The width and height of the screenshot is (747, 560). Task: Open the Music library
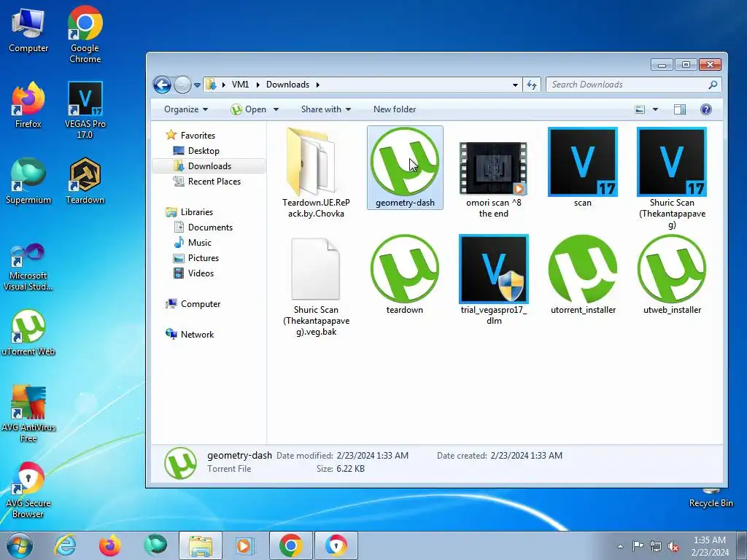(x=193, y=243)
